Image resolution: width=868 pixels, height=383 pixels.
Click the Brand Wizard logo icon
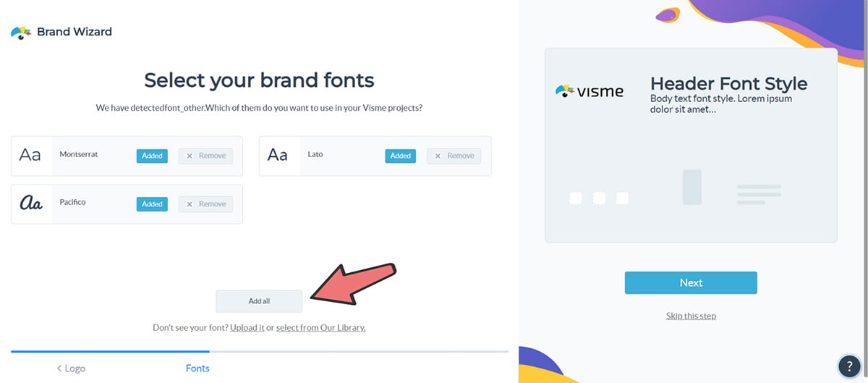click(x=21, y=33)
